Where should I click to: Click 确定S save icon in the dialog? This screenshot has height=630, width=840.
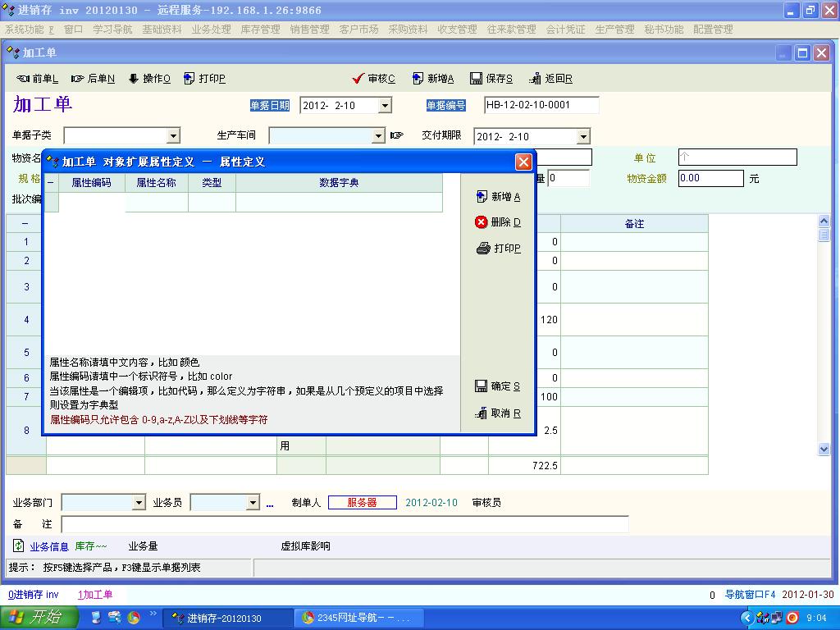point(482,386)
